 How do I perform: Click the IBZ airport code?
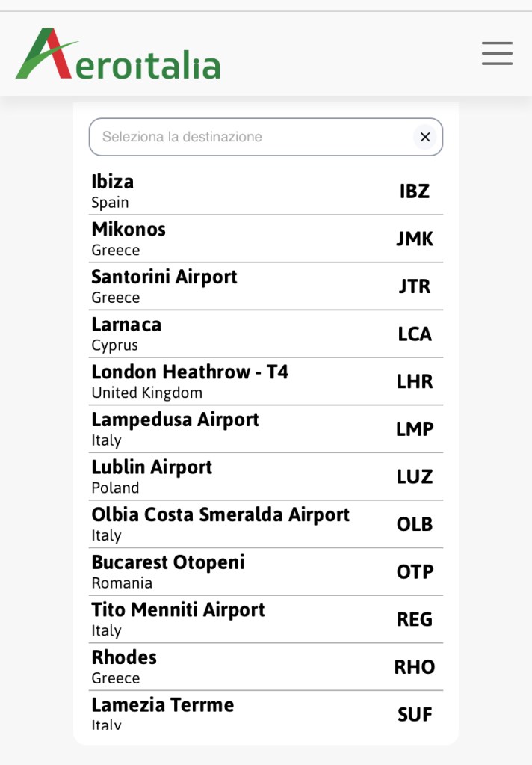click(415, 191)
